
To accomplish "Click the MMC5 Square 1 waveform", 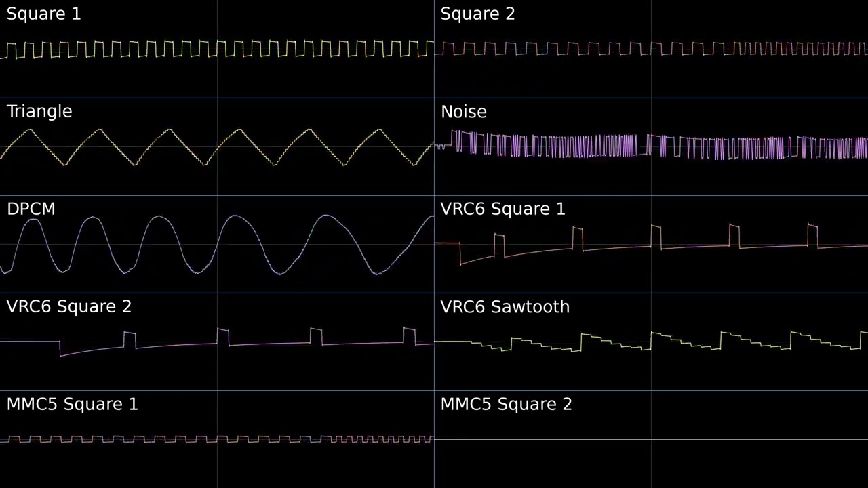I will pyautogui.click(x=217, y=439).
